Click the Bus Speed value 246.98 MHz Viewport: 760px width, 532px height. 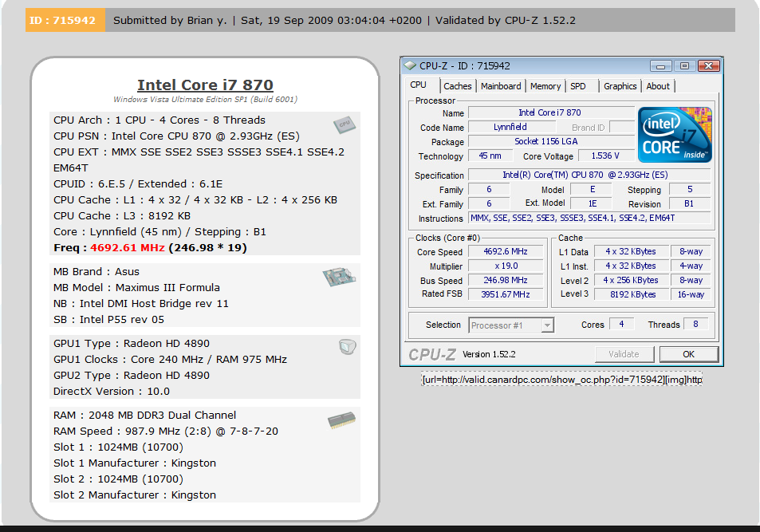pos(506,280)
